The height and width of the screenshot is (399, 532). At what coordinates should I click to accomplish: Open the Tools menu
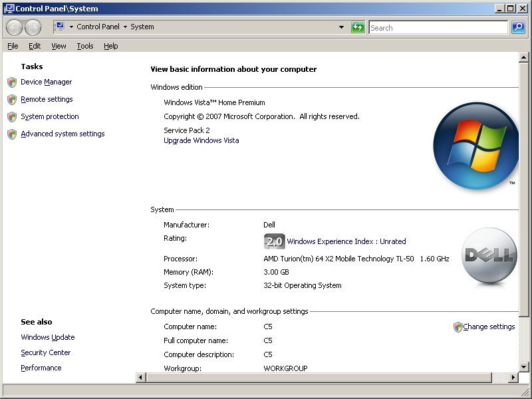pos(85,46)
